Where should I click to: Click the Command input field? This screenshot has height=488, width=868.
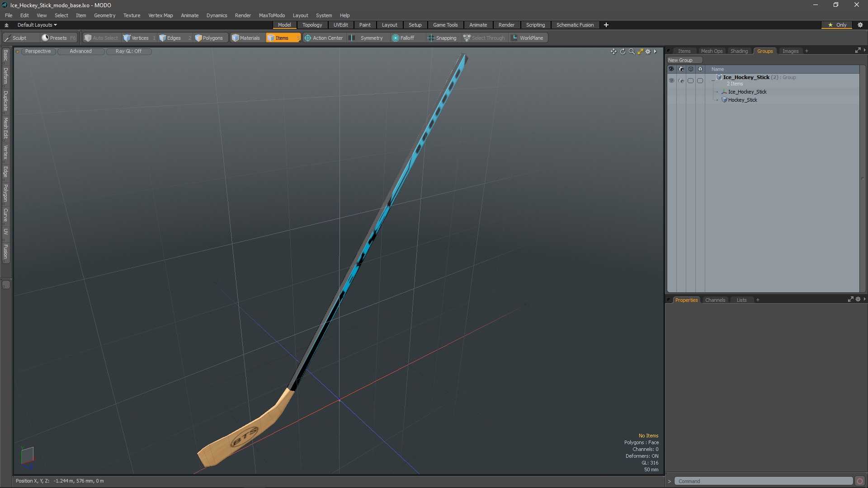click(x=763, y=481)
